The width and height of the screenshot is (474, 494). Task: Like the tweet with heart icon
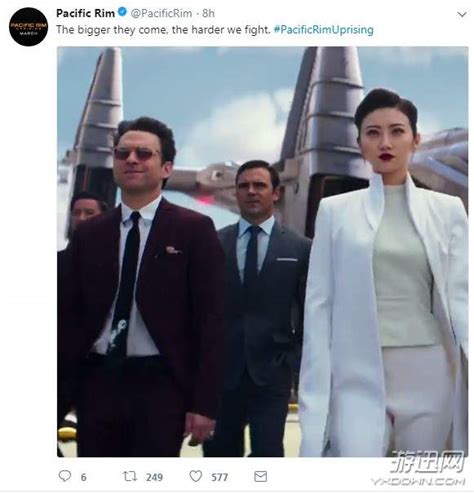[196, 476]
